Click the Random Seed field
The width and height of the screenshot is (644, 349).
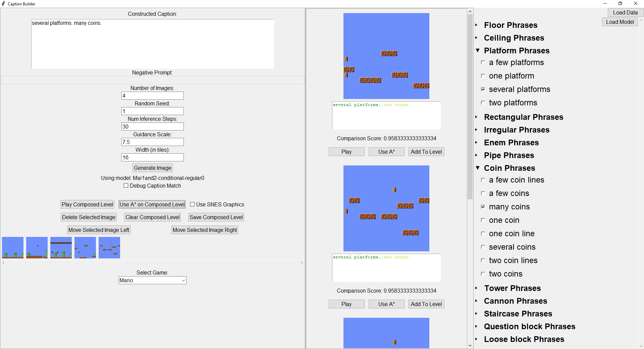153,111
